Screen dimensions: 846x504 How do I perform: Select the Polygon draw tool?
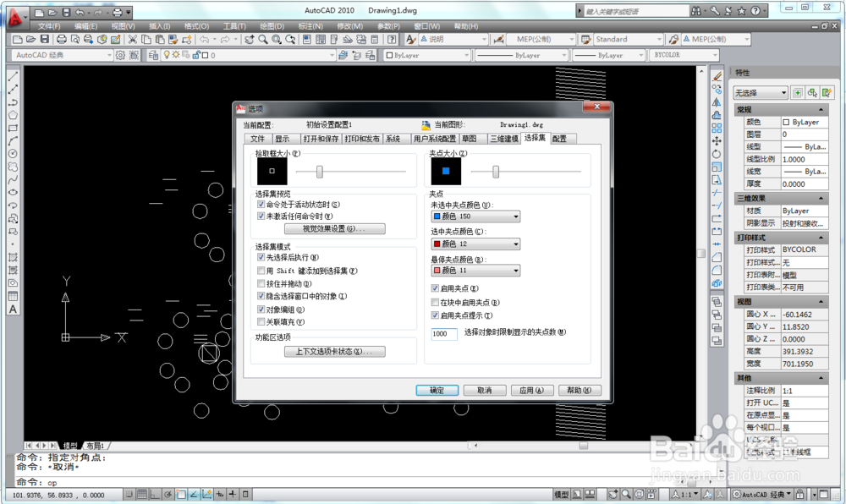(x=13, y=115)
